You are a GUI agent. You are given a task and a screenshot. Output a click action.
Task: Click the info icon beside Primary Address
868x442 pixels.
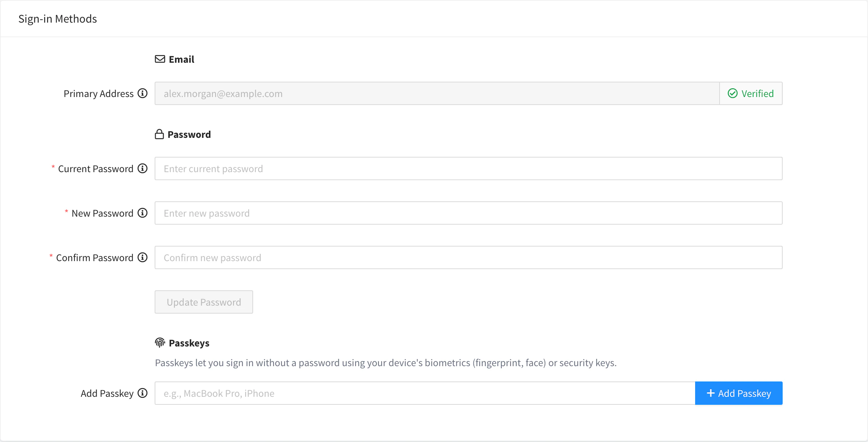[x=143, y=93]
